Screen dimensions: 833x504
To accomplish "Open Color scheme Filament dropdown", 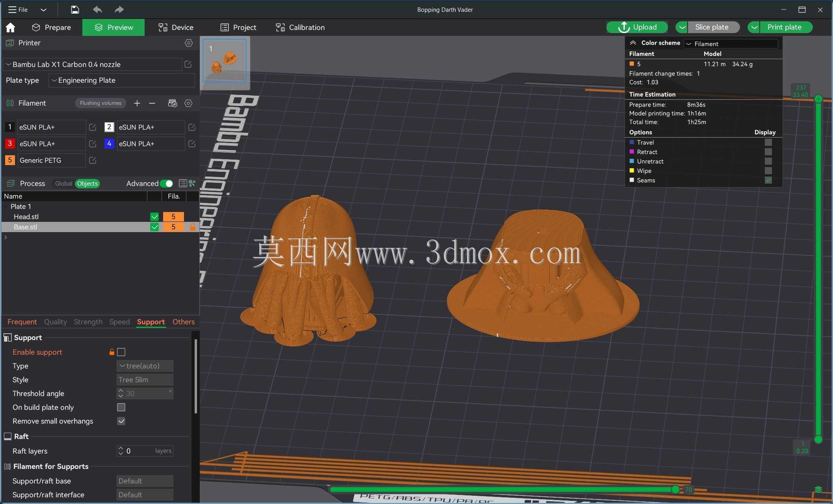I will coord(731,44).
